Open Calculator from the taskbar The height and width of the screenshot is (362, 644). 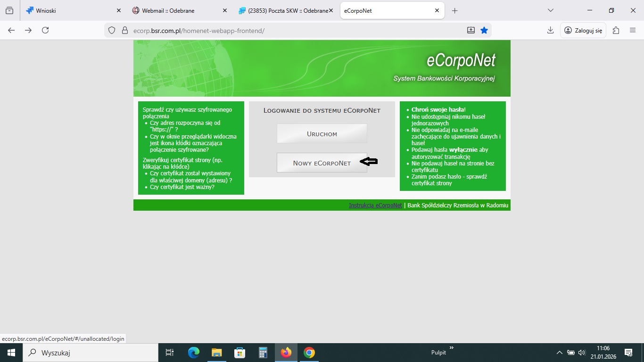(x=263, y=353)
